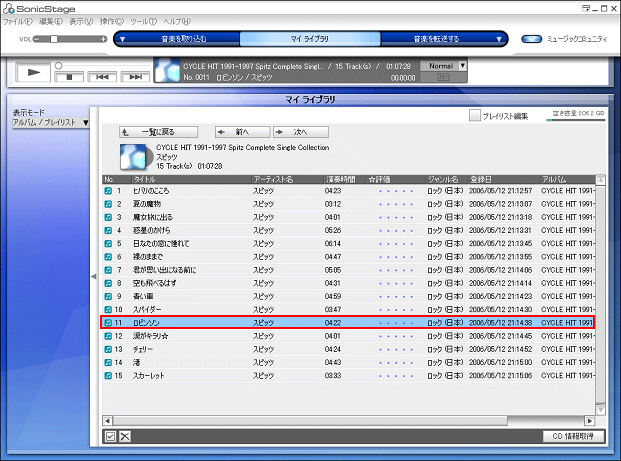Click music note icon of track 2
The width and height of the screenshot is (621, 461).
pyautogui.click(x=108, y=204)
